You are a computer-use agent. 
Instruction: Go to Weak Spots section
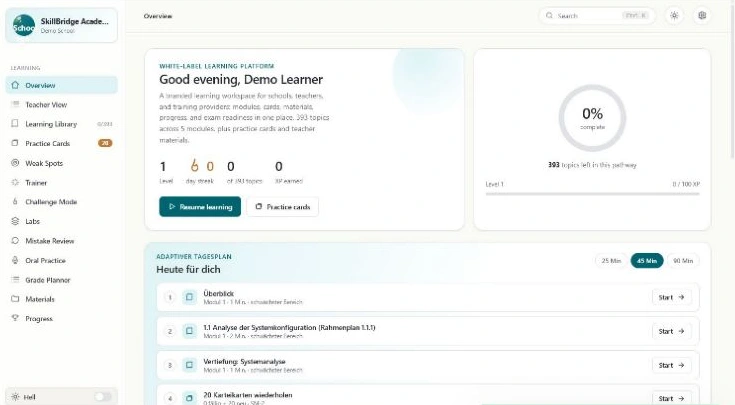point(61,163)
